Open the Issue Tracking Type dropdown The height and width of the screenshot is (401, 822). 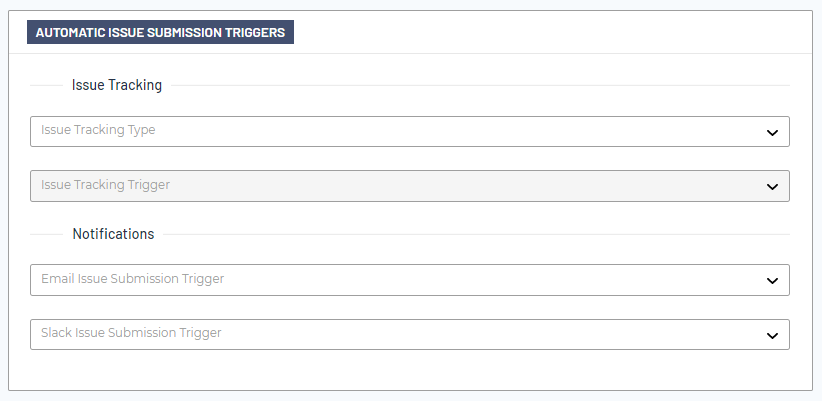click(400, 131)
